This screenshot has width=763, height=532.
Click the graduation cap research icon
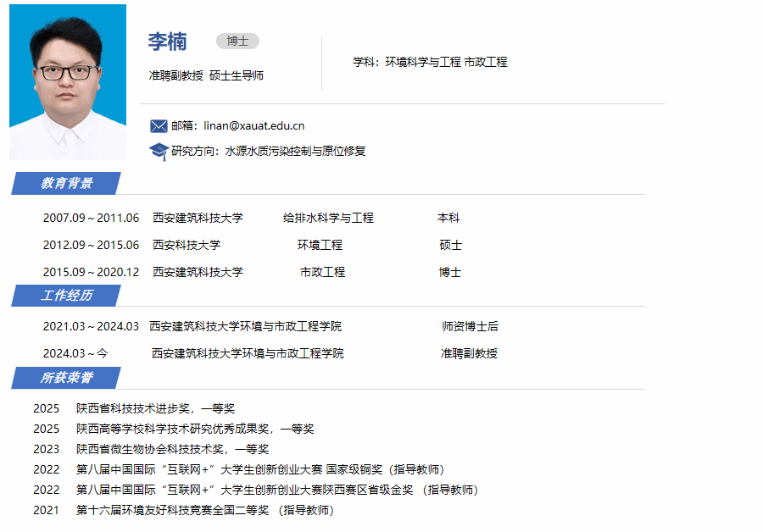coord(159,152)
